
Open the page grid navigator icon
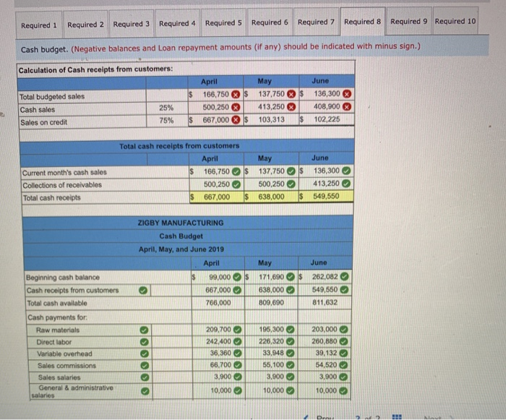click(397, 417)
